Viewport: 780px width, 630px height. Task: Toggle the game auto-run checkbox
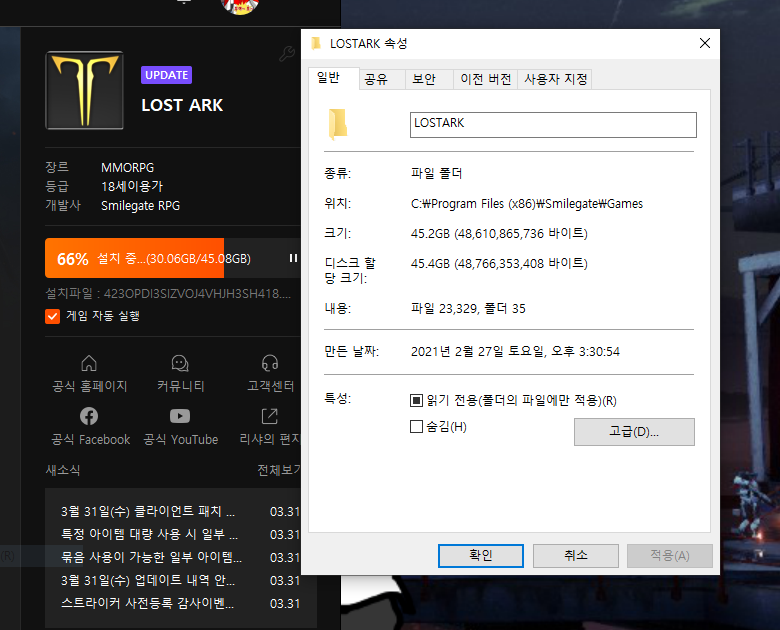click(52, 316)
